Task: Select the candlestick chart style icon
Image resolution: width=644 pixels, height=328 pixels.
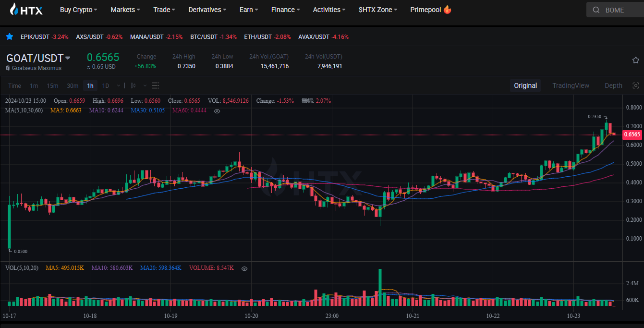Action: (133, 85)
